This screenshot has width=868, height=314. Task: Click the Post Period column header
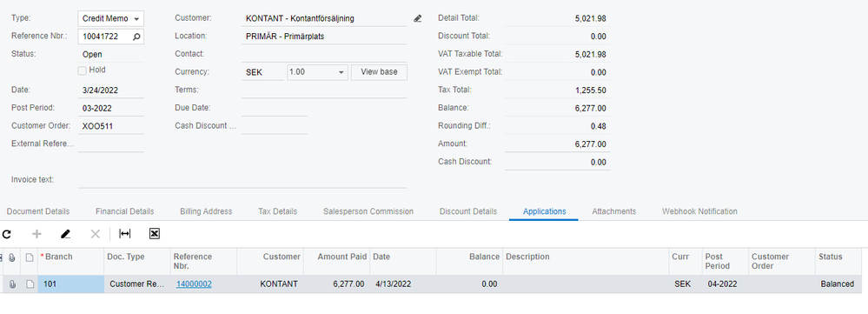[726, 262]
